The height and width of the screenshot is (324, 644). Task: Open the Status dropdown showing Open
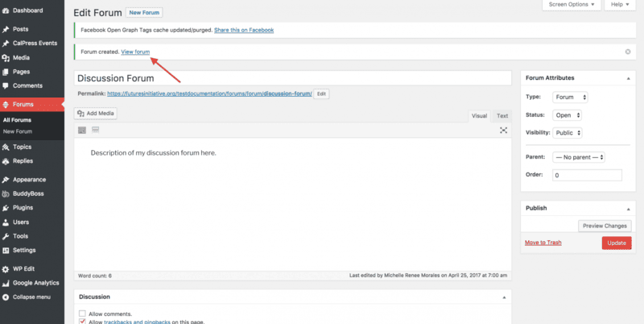click(568, 115)
